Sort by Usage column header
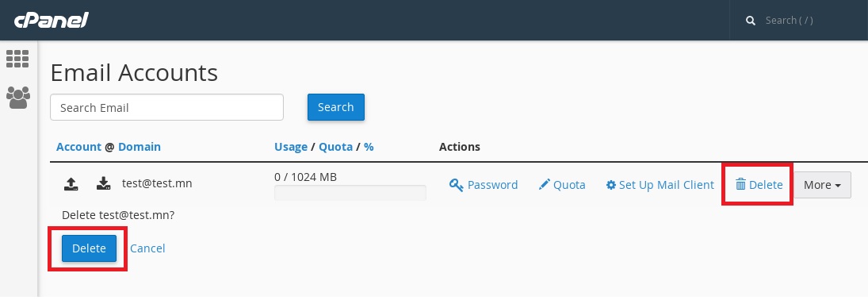Viewport: 868px width, 300px height. click(291, 147)
